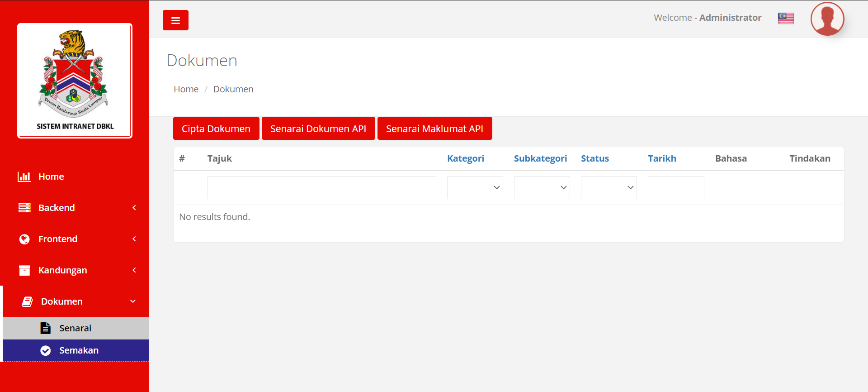Select Senarai submenu item
The height and width of the screenshot is (392, 868).
pyautogui.click(x=75, y=328)
